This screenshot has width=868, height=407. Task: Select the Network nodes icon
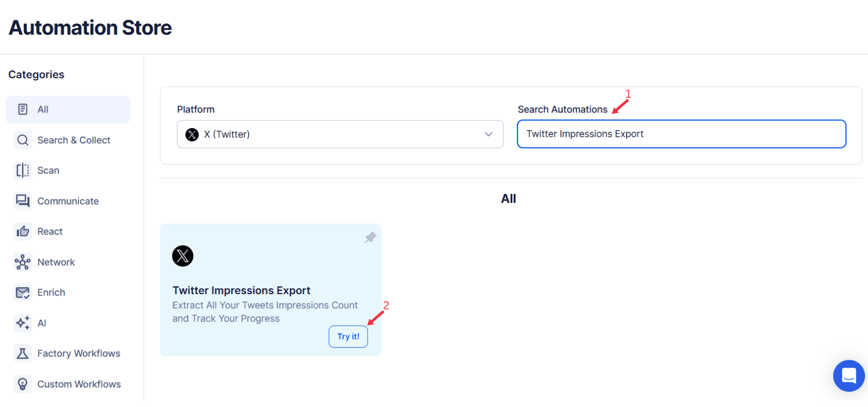(x=23, y=262)
